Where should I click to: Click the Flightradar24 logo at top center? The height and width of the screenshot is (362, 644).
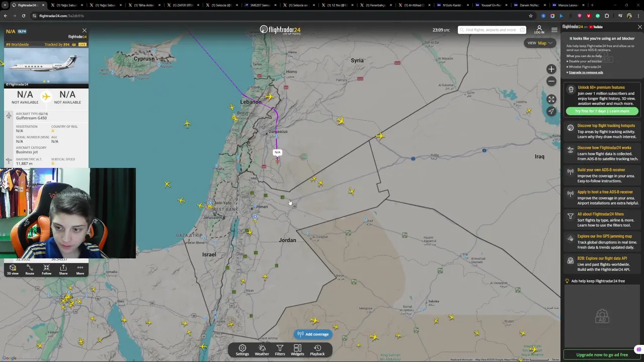click(280, 30)
